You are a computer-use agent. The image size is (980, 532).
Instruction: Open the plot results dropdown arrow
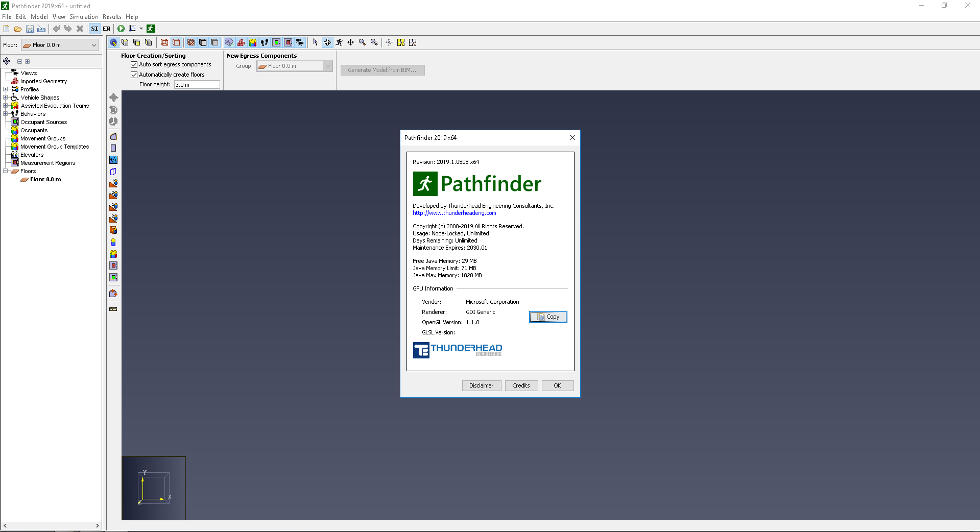141,29
